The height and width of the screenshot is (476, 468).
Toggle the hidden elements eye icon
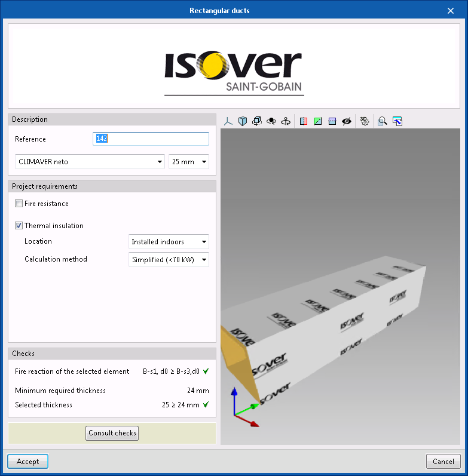click(x=347, y=121)
